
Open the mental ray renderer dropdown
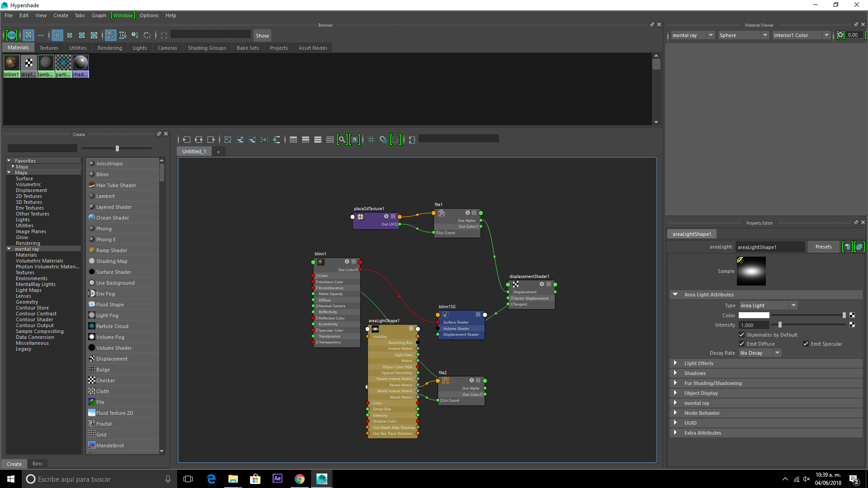(x=692, y=35)
